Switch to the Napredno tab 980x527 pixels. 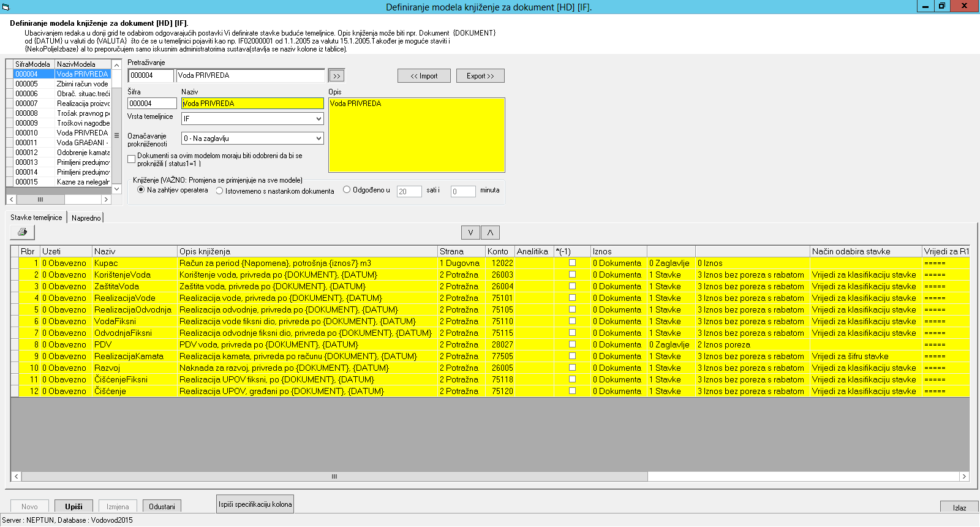86,218
